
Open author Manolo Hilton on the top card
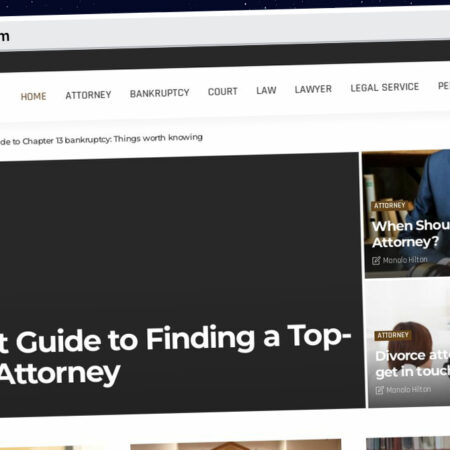click(x=405, y=260)
